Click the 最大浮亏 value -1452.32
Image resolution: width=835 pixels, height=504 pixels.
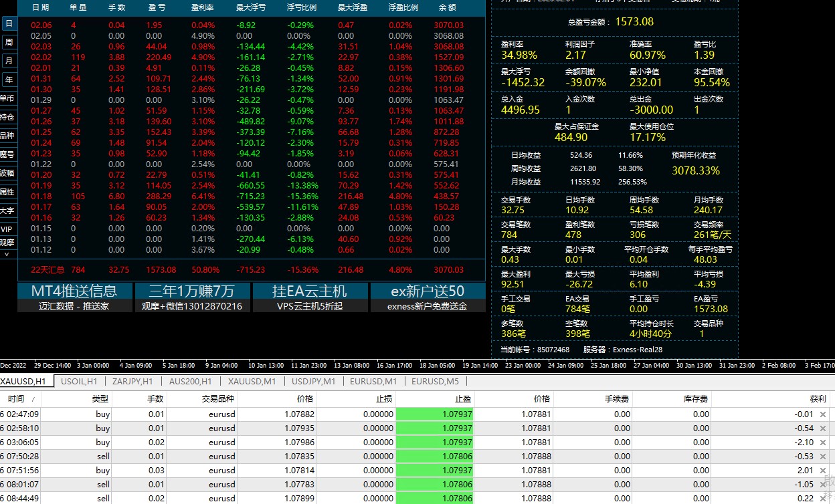click(x=523, y=83)
